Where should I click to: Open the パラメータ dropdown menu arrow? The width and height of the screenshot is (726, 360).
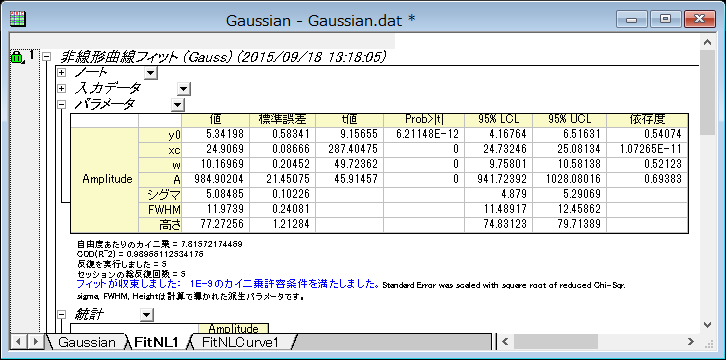(178, 105)
